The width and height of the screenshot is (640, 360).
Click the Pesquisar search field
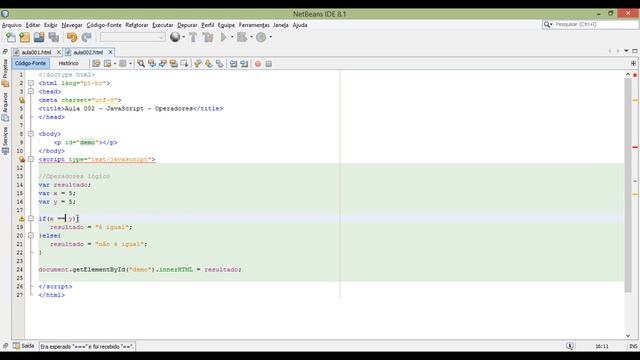click(x=590, y=25)
